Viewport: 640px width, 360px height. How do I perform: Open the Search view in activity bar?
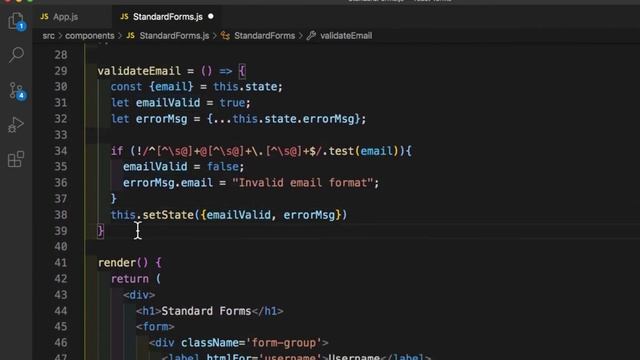(x=16, y=55)
